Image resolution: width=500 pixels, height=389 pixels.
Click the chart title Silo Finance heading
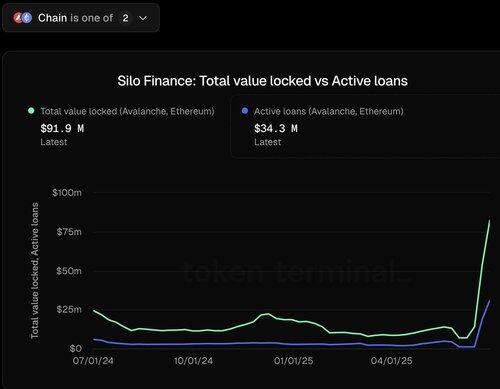[263, 81]
